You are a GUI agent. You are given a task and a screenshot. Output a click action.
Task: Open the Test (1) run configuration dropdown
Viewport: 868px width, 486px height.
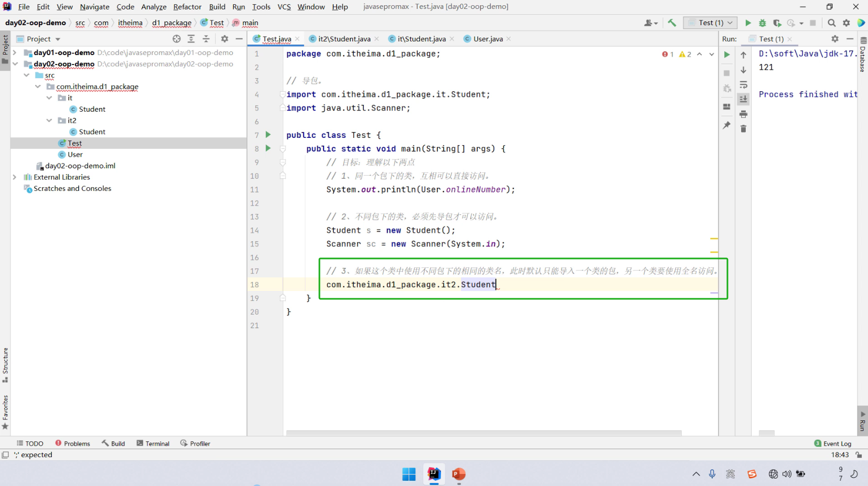pos(711,23)
